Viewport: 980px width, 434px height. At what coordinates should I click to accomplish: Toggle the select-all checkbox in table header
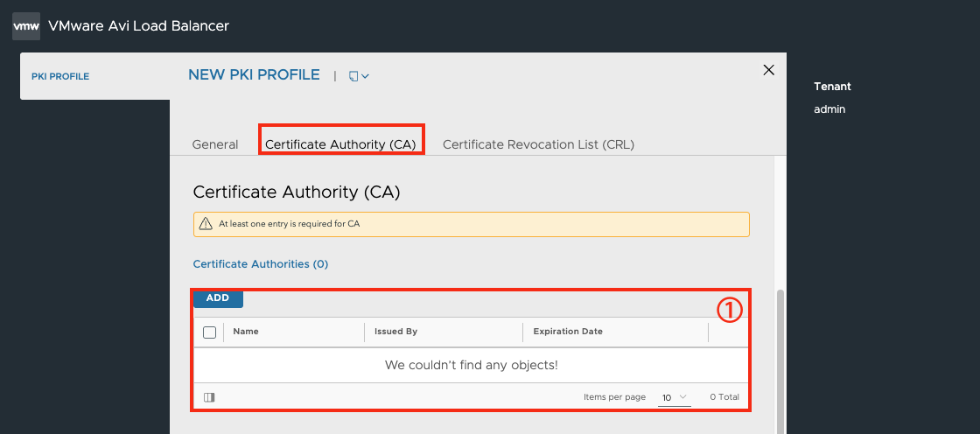(x=209, y=332)
